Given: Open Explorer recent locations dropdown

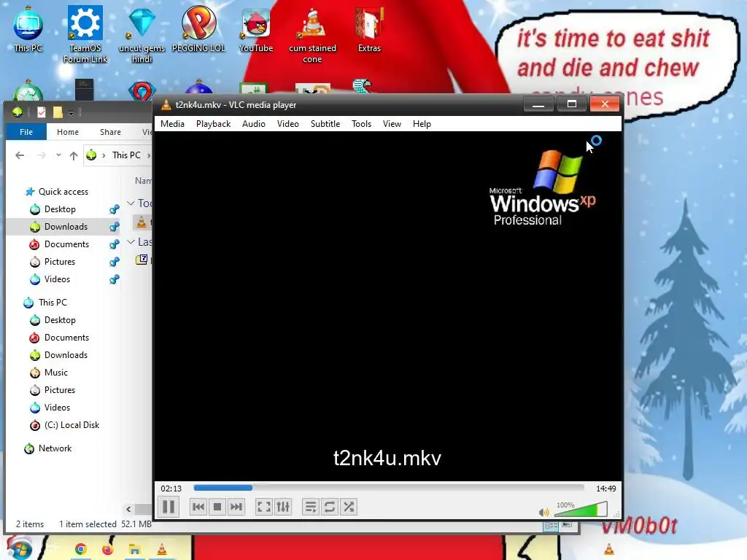Looking at the screenshot, I should click(x=58, y=155).
